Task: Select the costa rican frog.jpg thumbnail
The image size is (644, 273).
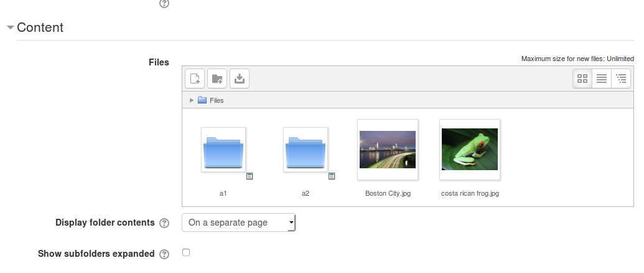Action: coord(470,149)
